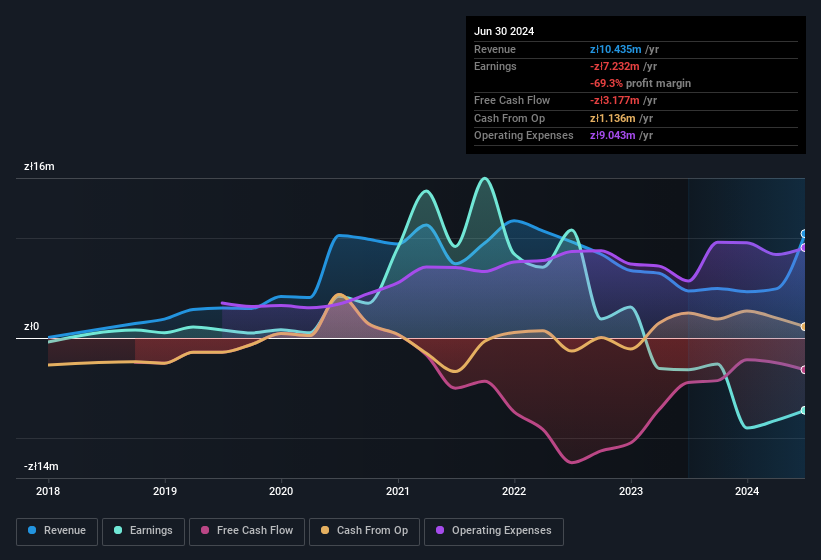Screen dimensions: 821x560
Task: Click the 2024 x-axis label
Action: 747,491
